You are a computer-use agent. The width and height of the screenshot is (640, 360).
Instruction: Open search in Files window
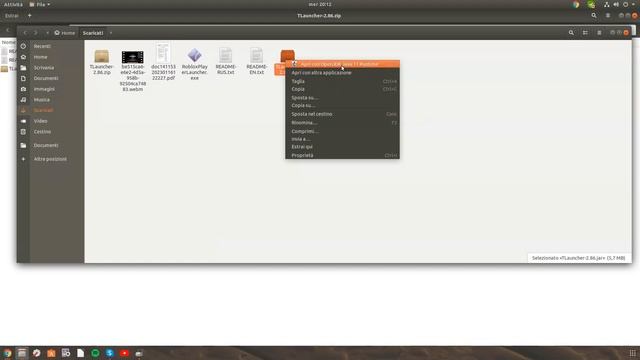tap(571, 33)
